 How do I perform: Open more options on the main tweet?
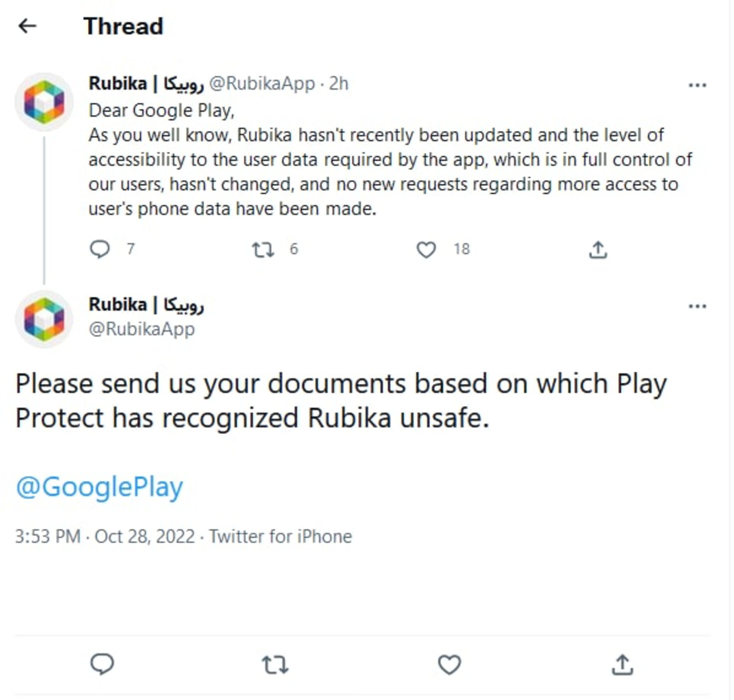697,306
